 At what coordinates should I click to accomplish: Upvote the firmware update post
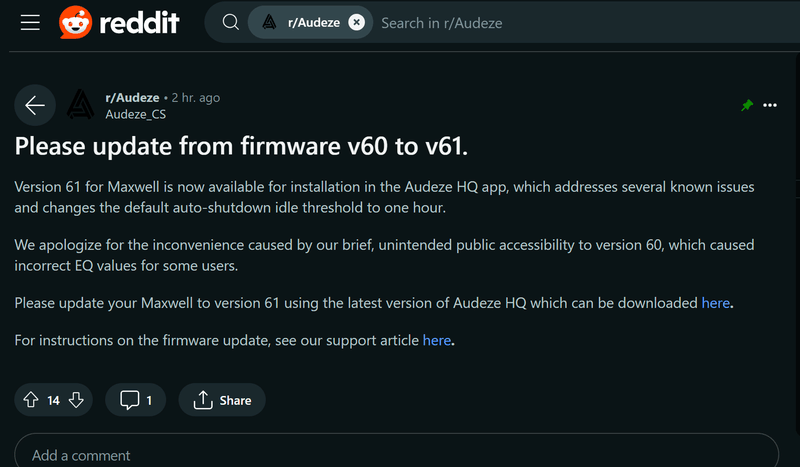[30, 400]
